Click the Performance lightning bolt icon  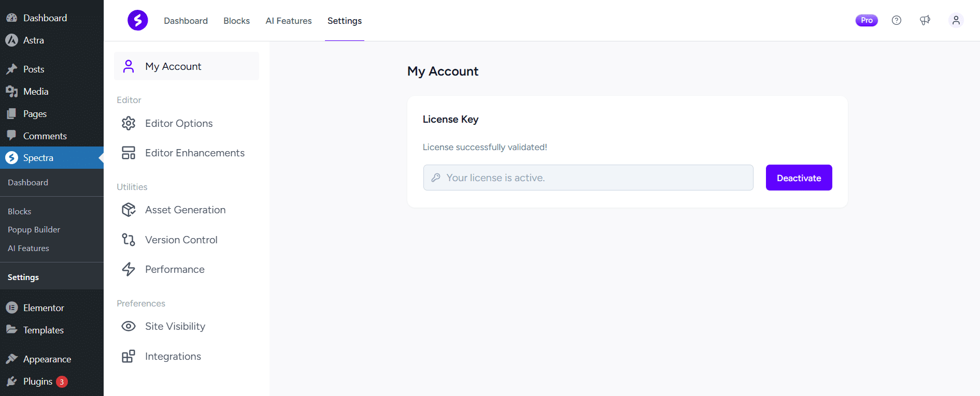[x=129, y=269]
